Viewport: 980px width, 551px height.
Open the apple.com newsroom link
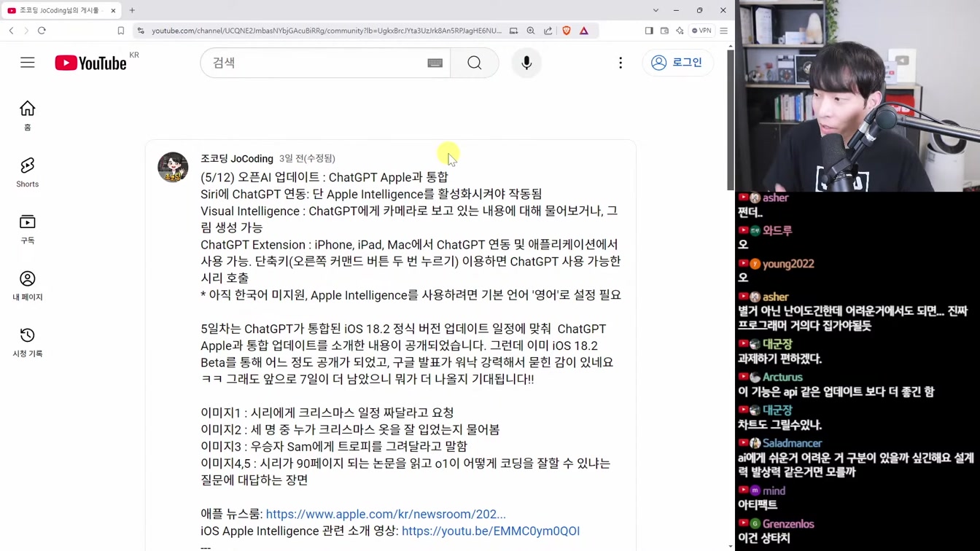coord(386,515)
